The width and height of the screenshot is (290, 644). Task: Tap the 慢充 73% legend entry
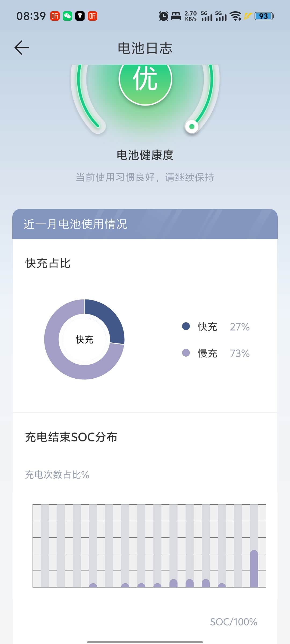[x=223, y=353]
